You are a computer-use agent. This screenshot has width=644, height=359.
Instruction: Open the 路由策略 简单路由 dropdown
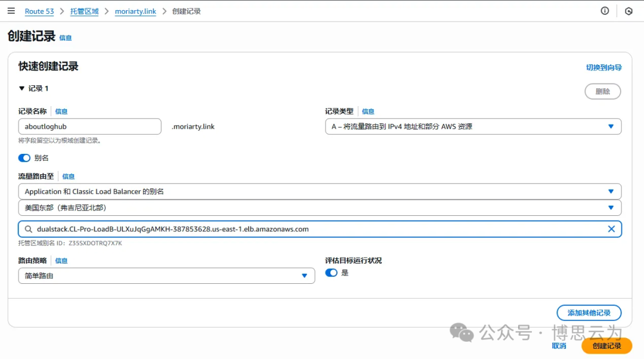(x=166, y=276)
